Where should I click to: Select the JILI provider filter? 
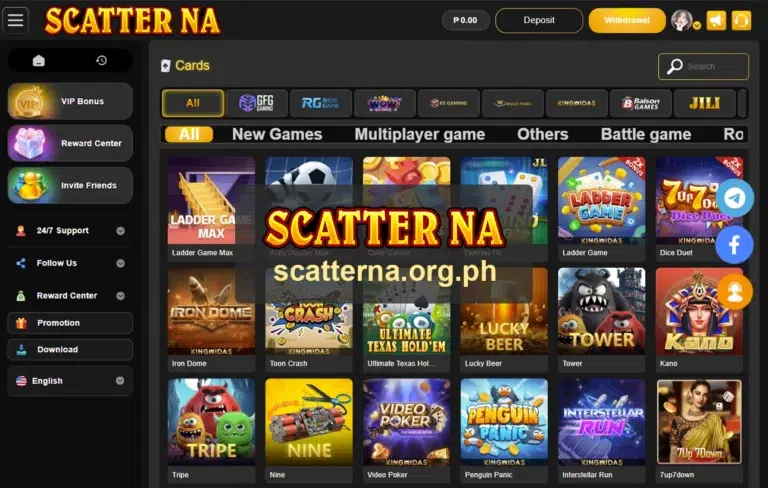point(704,103)
